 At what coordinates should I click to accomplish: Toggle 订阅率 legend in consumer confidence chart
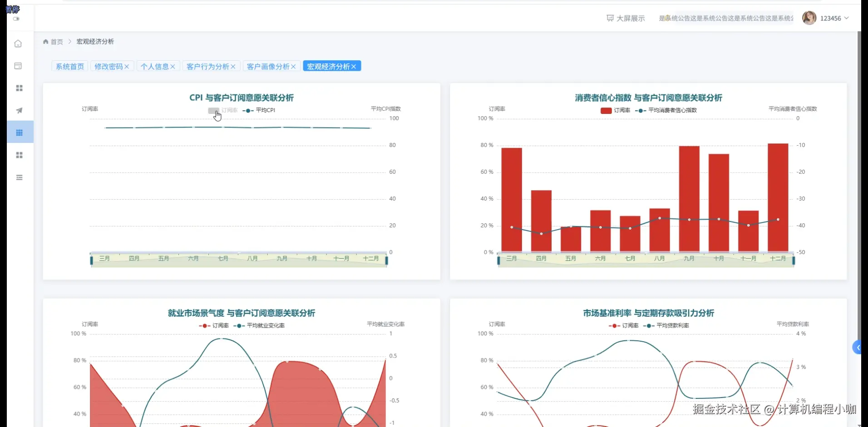click(x=615, y=110)
